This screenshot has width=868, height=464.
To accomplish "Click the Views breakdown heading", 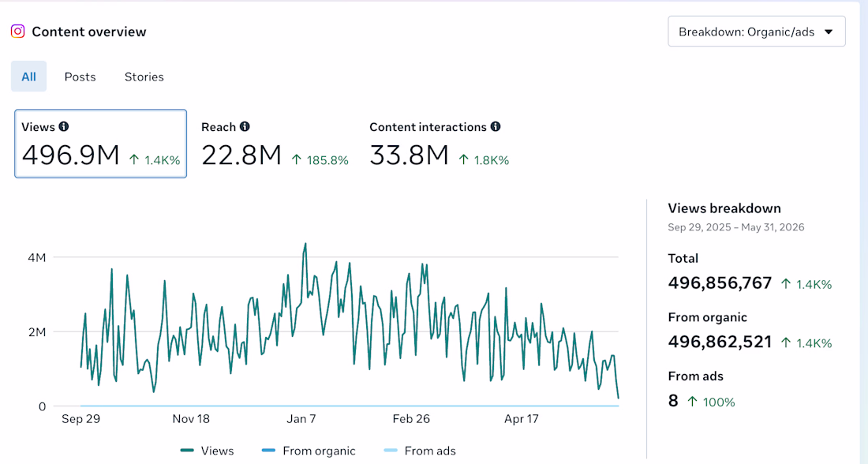I will point(724,209).
